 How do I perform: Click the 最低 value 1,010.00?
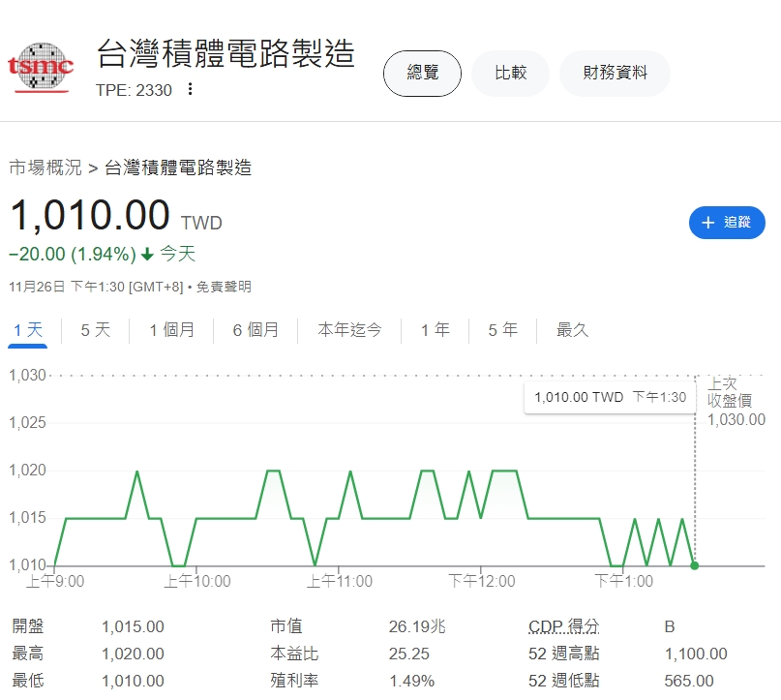pos(133,681)
